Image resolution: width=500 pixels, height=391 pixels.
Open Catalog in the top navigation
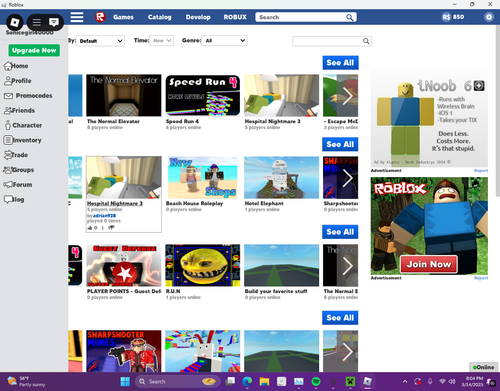pos(160,17)
